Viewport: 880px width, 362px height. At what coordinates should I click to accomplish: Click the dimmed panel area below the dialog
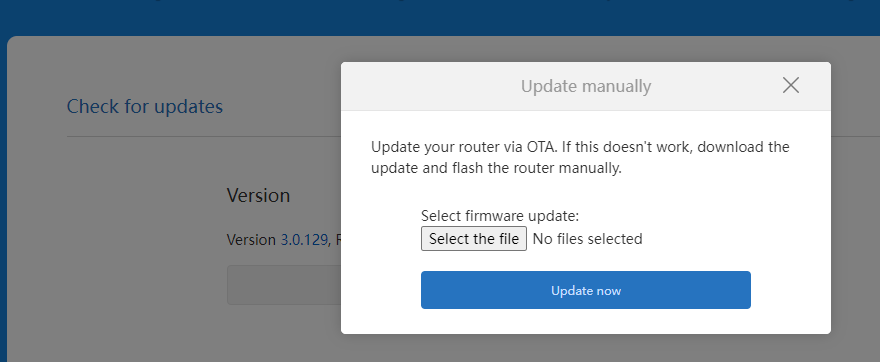[x=586, y=348]
